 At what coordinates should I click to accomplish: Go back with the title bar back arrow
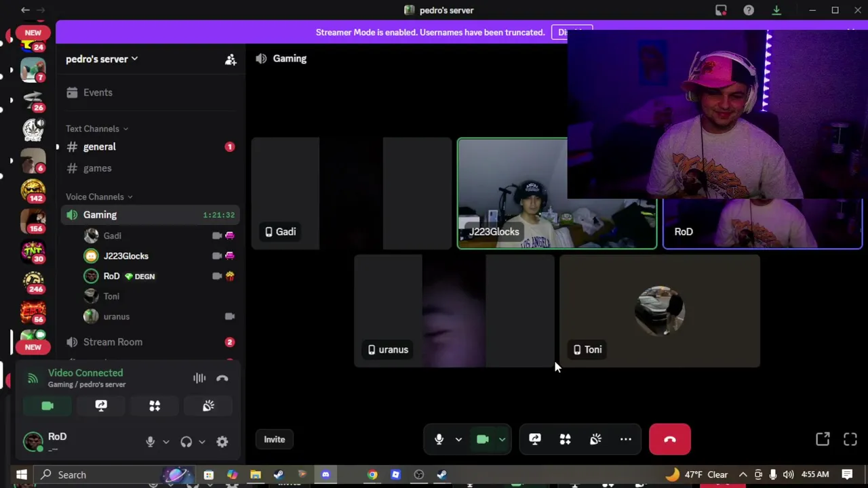coord(25,10)
